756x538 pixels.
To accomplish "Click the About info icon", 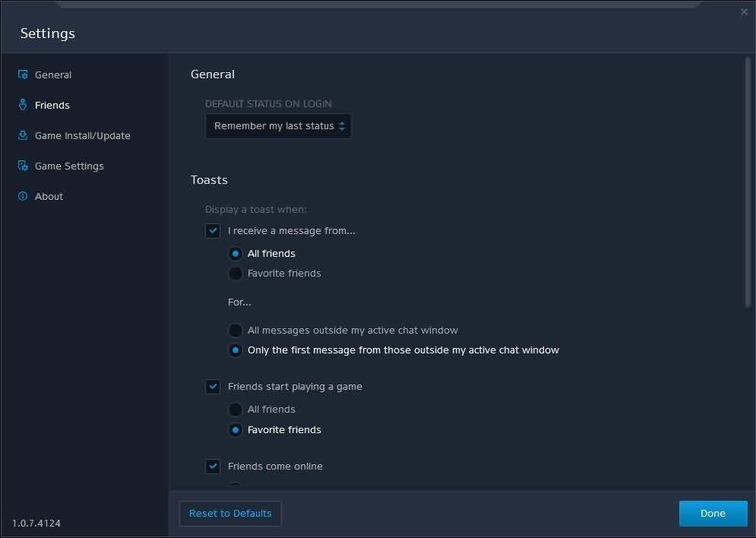I will 23,196.
